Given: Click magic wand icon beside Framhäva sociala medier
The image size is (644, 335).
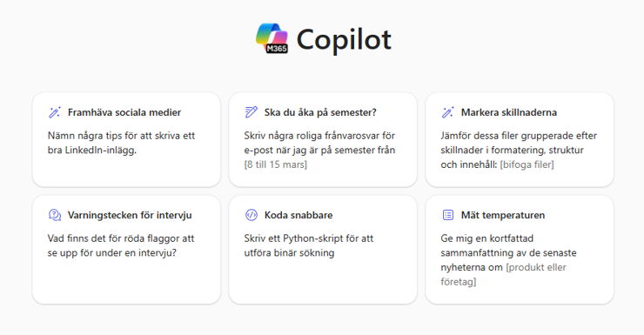Looking at the screenshot, I should coord(55,112).
